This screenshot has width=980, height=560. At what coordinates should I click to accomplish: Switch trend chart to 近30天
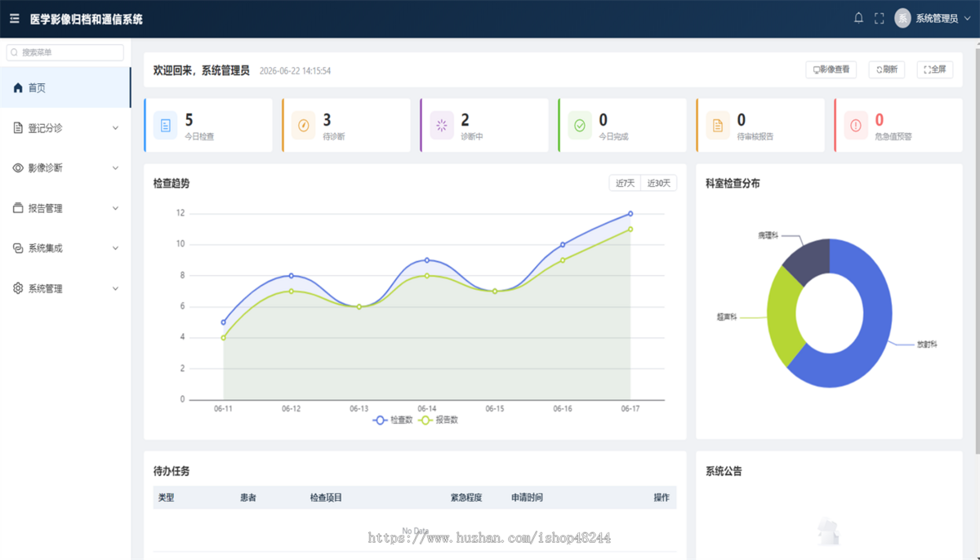[659, 184]
